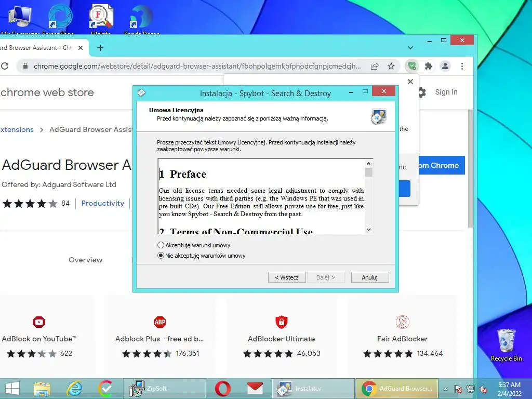Open the AdGuard extension shield icon
Viewport: 532px width, 399px height.
pyautogui.click(x=412, y=66)
